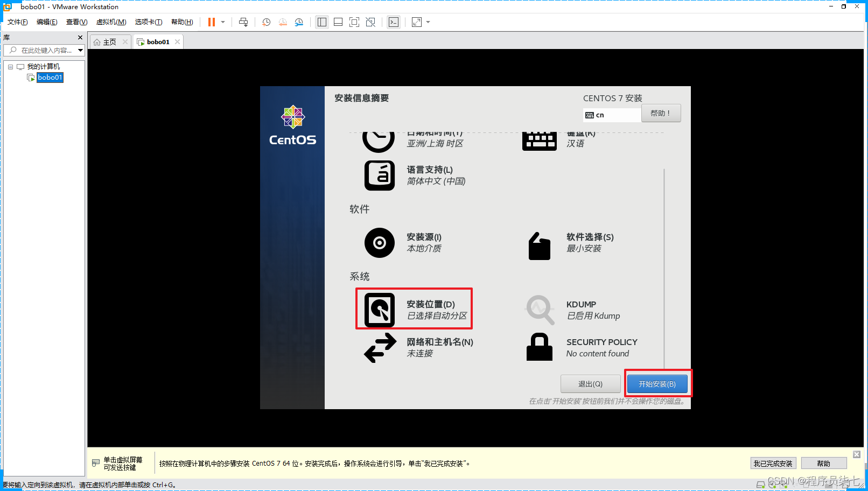The image size is (868, 491).
Task: Toggle the library sidebar visibility
Action: [x=321, y=22]
